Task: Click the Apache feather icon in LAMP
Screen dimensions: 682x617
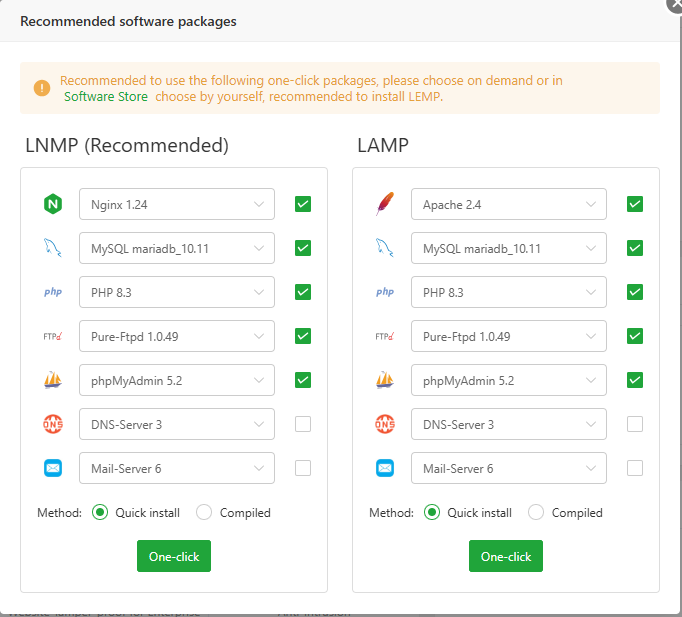Action: click(385, 203)
